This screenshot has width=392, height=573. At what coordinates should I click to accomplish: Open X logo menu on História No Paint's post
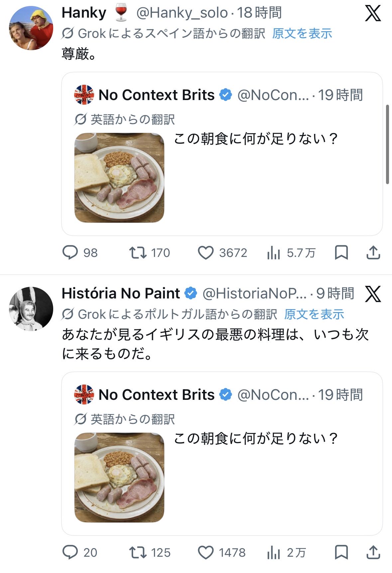pos(373,294)
